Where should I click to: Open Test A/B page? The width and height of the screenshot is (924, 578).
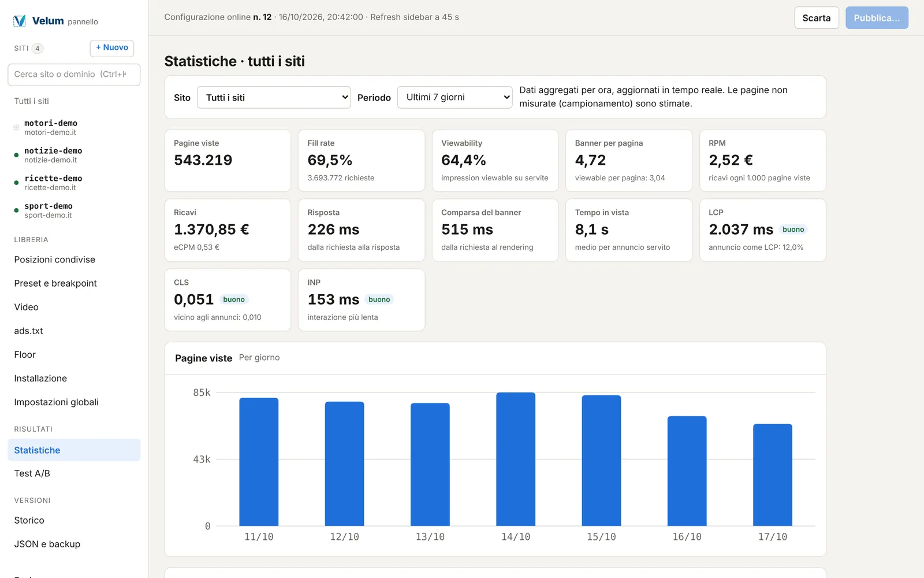pyautogui.click(x=74, y=473)
